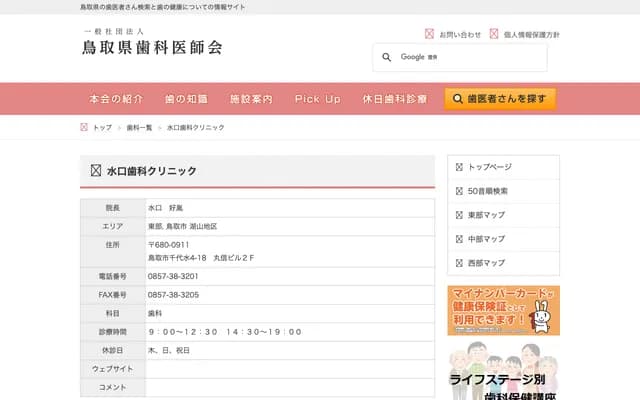Click the icon next to the 水口歯科クリニック heading
Image resolution: width=640 pixels, height=400 pixels.
pos(96,170)
